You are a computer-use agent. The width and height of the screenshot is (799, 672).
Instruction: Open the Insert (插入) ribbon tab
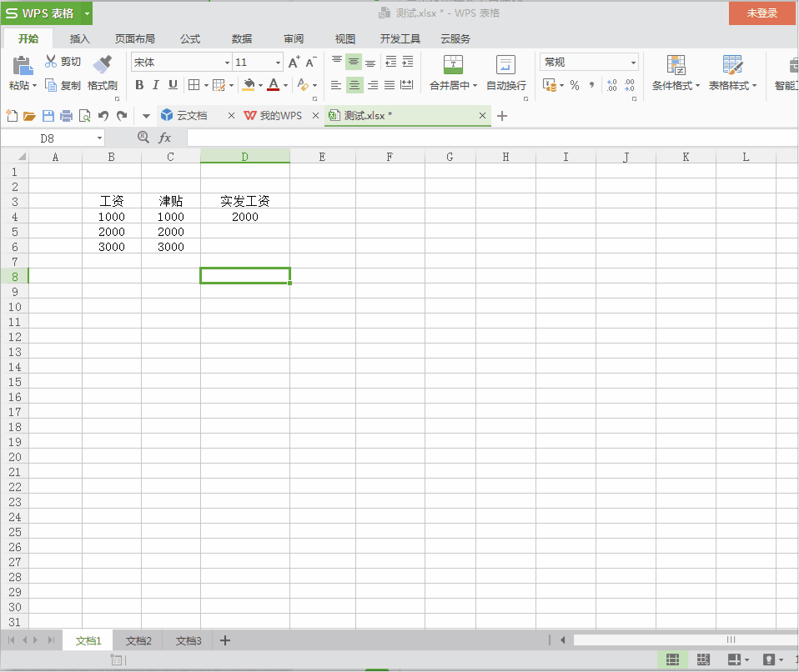pyautogui.click(x=79, y=38)
